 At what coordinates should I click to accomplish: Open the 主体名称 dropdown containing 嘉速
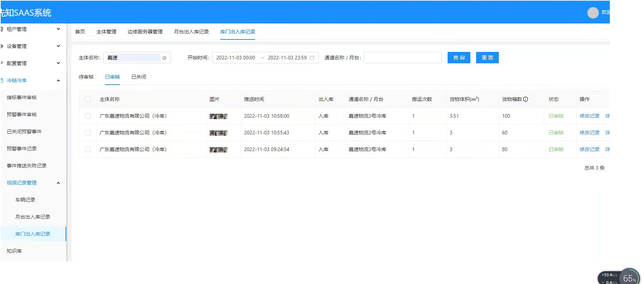[137, 58]
